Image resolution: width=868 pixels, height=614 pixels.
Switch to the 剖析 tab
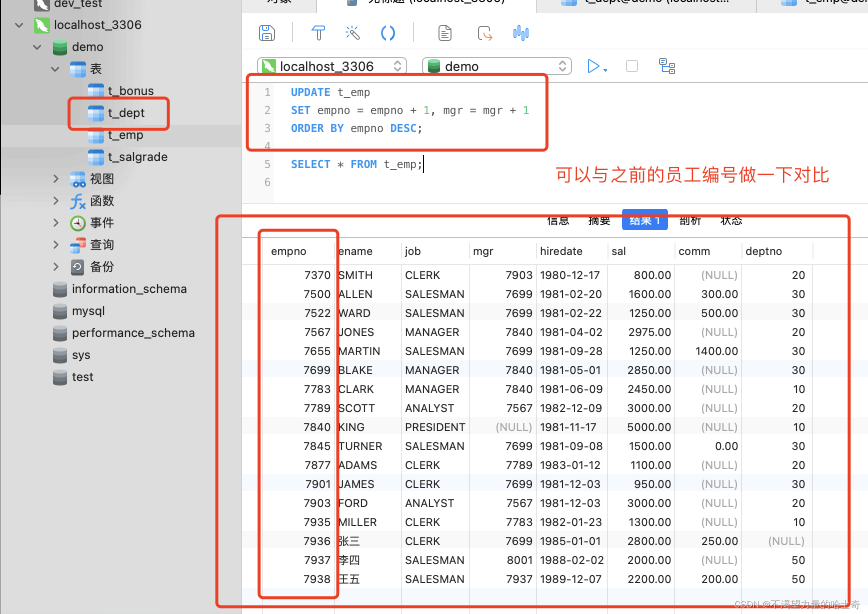tap(690, 220)
